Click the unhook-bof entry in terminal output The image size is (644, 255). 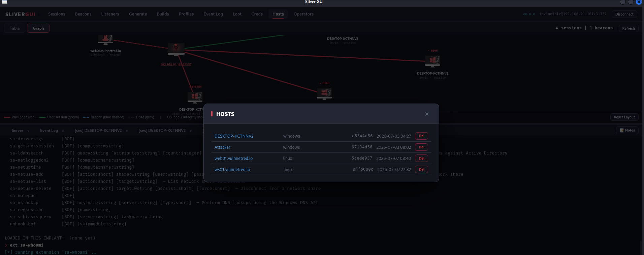(x=23, y=224)
